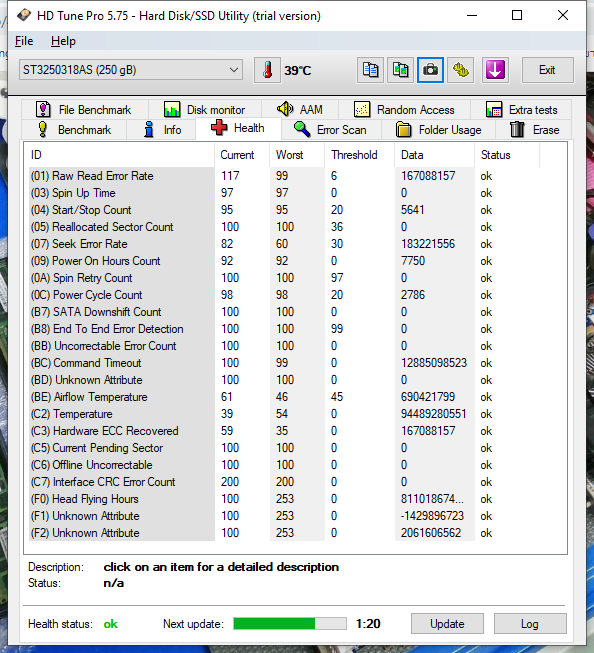This screenshot has width=594, height=653.
Task: Select the (C3) Hardware ECC Recovered row
Action: click(284, 431)
